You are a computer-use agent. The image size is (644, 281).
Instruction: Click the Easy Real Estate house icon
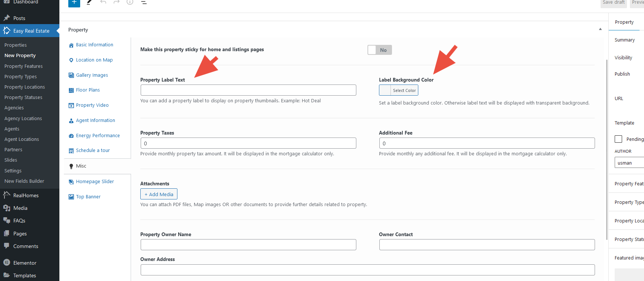(x=7, y=31)
